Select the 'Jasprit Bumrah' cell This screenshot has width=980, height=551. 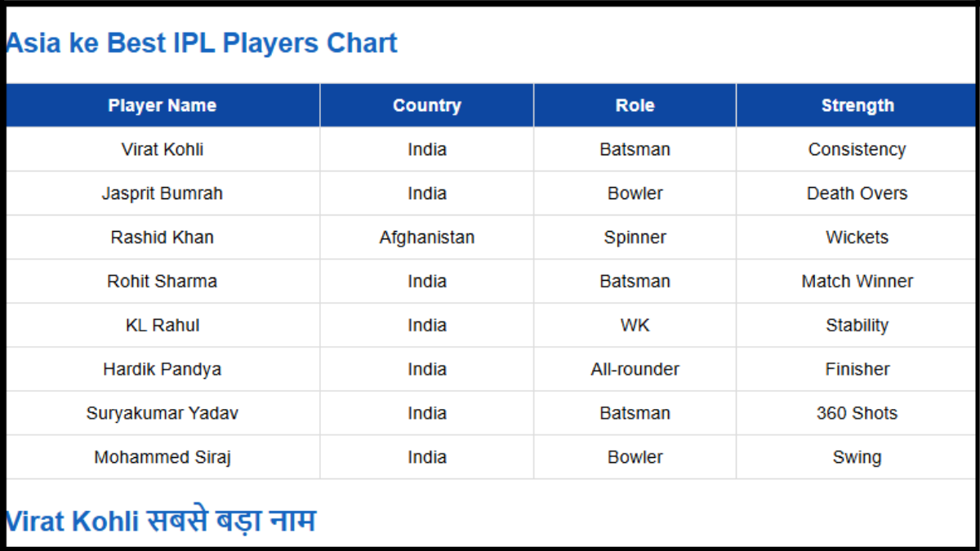[162, 193]
